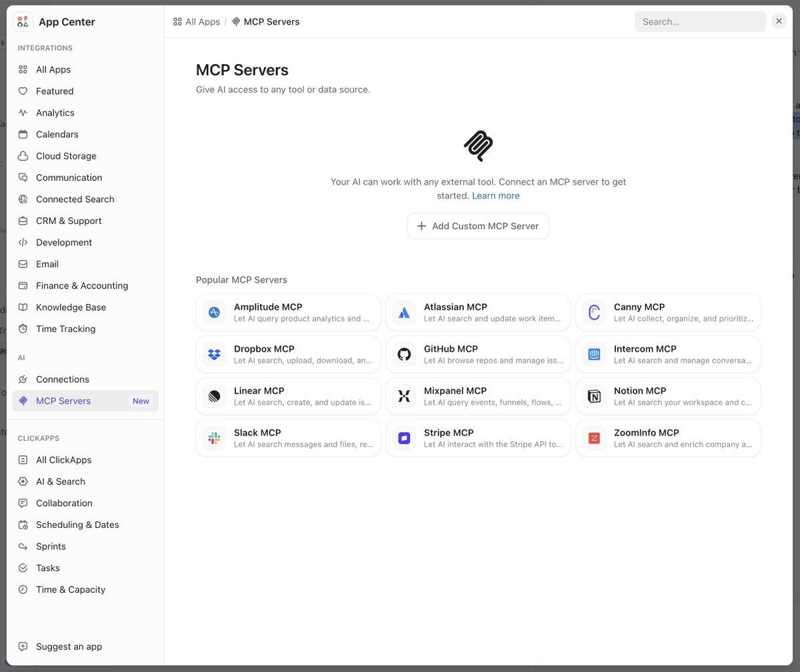Click the Canny MCP logo icon

pos(594,312)
